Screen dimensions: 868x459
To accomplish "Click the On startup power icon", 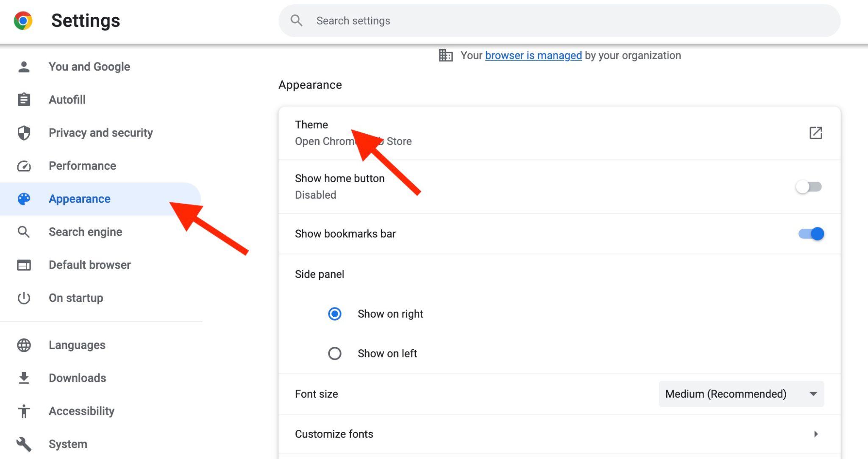I will click(x=24, y=298).
